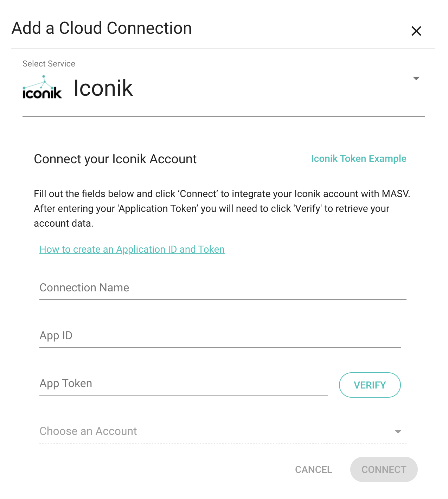Click the Choose an Account placeholder text
This screenshot has height=499, width=448.
point(88,431)
